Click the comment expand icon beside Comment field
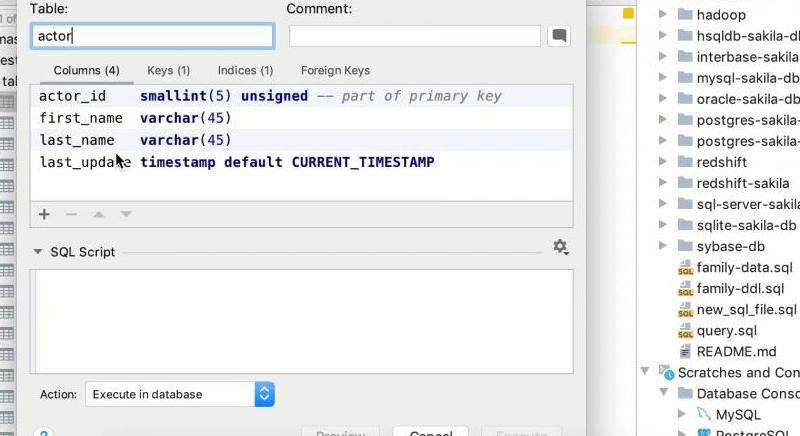This screenshot has height=436, width=800. pos(559,36)
